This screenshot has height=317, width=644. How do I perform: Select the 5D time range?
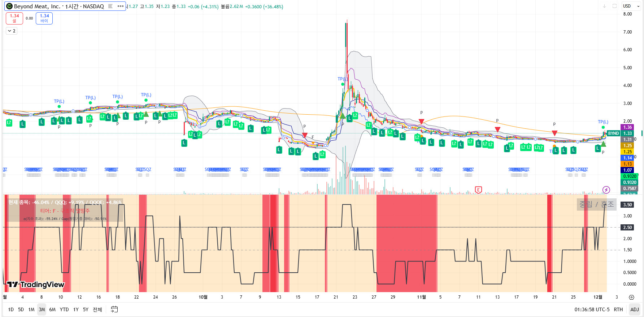21,309
